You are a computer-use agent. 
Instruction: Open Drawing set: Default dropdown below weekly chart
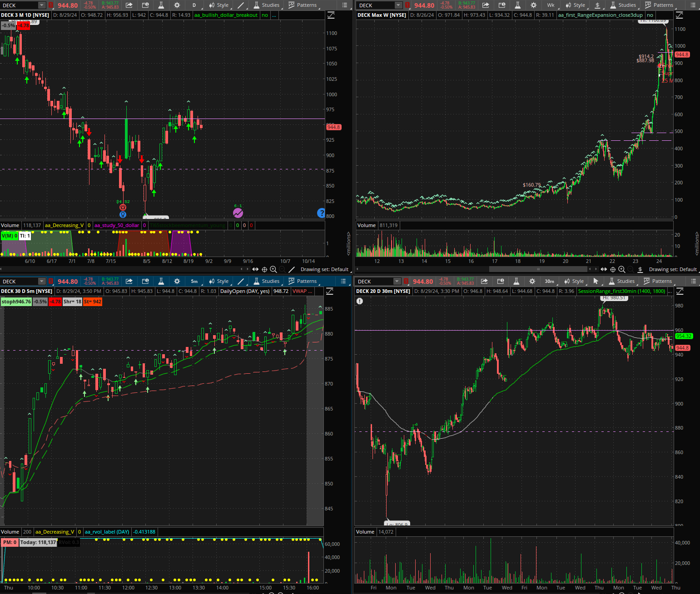pos(673,269)
